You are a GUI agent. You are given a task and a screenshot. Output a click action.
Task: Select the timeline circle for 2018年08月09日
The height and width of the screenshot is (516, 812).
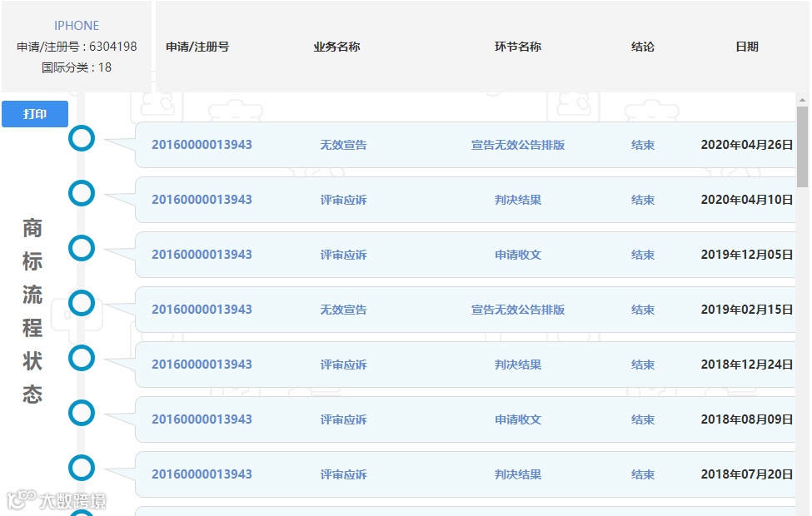(x=82, y=413)
